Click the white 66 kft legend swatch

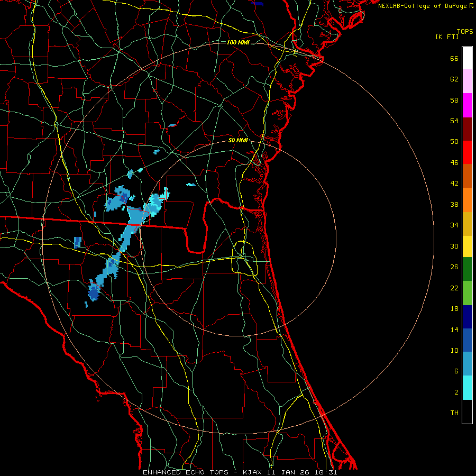point(467,58)
